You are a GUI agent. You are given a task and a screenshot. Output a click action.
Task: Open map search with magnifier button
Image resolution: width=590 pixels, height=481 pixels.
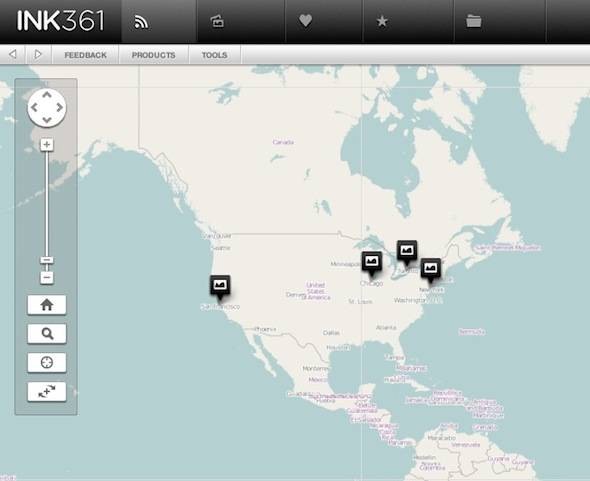coord(47,333)
